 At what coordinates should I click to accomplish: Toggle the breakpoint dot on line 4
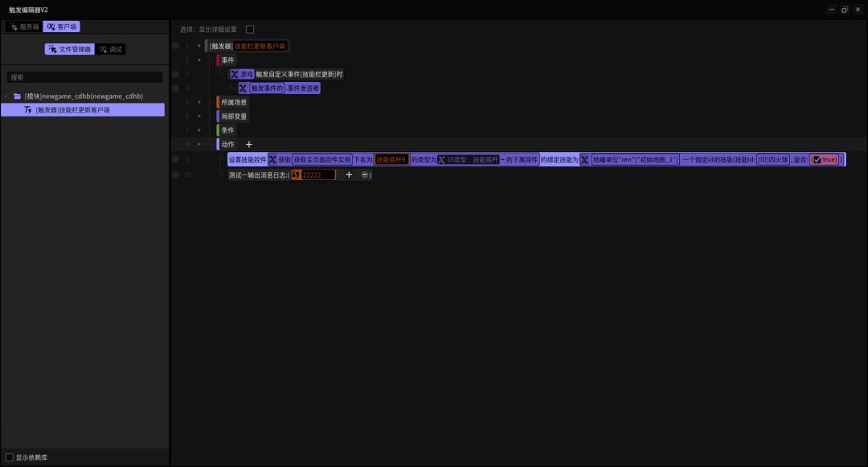(175, 88)
